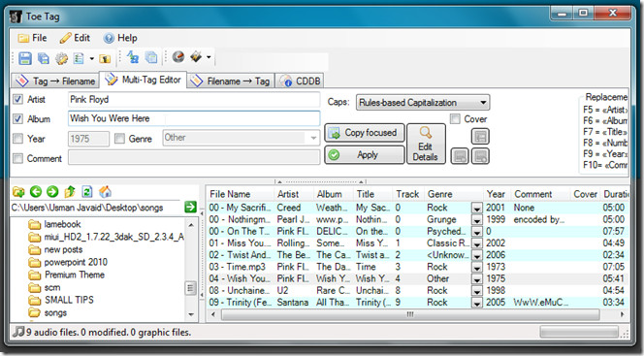Image resolution: width=644 pixels, height=356 pixels.
Task: Click the lower-left cover icon next to Edit Details
Action: click(460, 156)
